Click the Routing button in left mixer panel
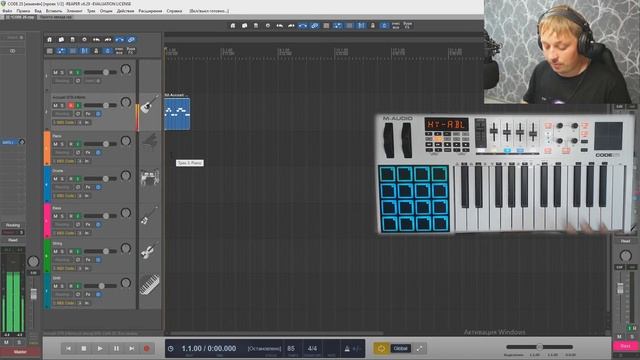This screenshot has width=640, height=360. tap(13, 225)
